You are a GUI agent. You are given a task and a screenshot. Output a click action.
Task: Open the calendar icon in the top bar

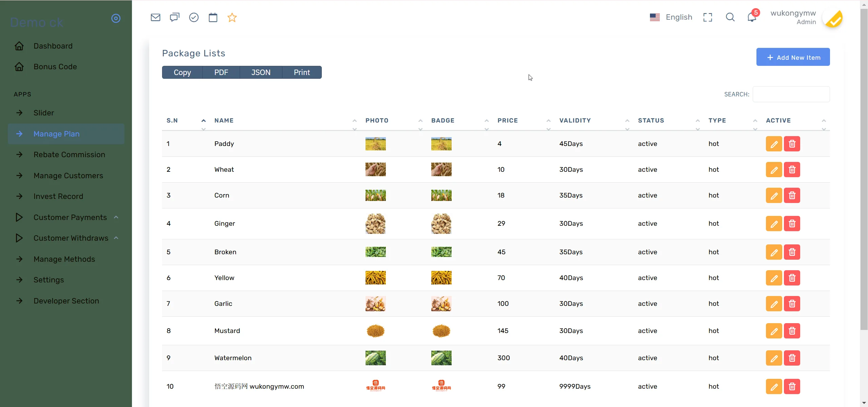[213, 17]
